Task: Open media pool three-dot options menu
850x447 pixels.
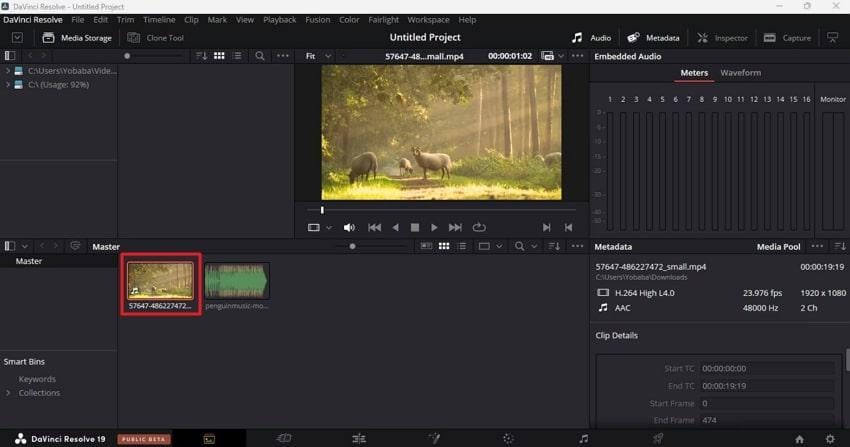Action: click(577, 247)
